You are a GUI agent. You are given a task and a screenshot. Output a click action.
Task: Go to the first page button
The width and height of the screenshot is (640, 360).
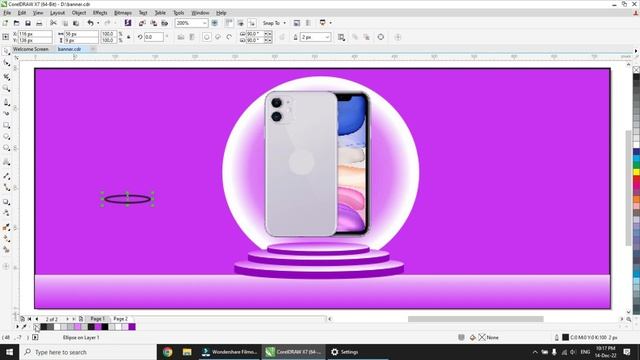click(29, 319)
